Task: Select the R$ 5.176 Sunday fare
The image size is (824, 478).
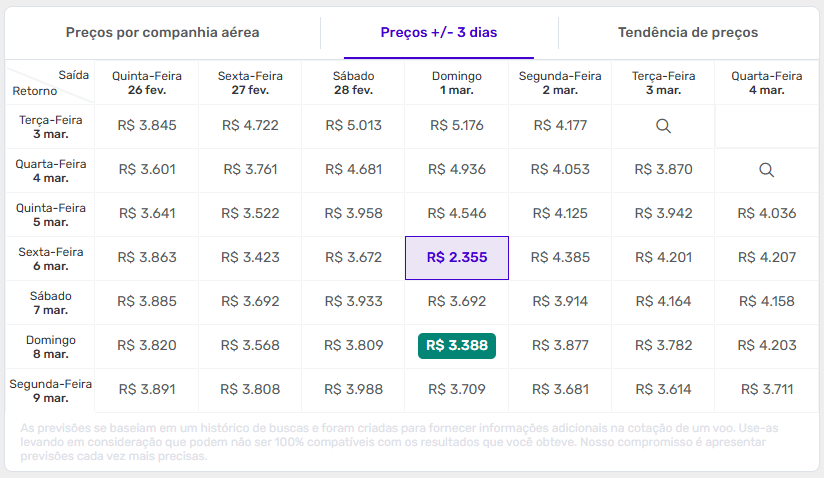Action: [x=457, y=126]
